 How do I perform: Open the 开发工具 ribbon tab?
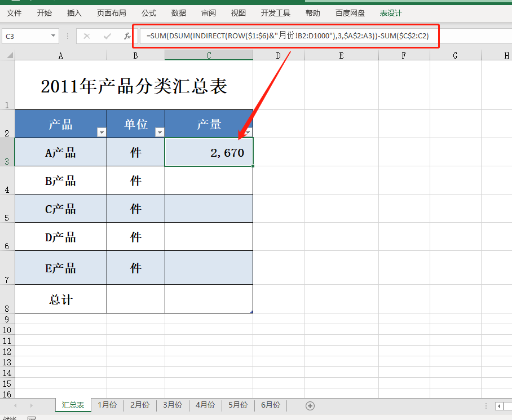[x=276, y=13]
